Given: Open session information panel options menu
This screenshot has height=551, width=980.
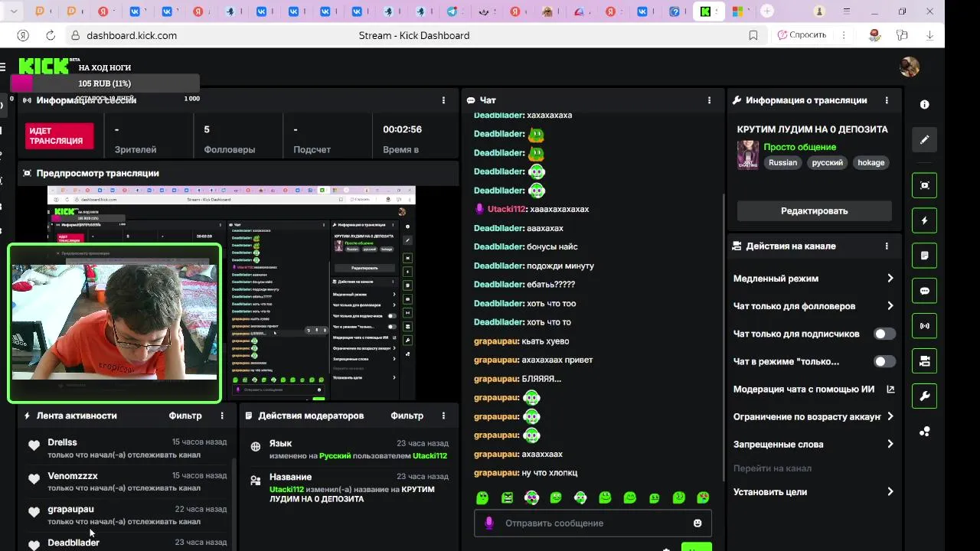Looking at the screenshot, I should [443, 100].
